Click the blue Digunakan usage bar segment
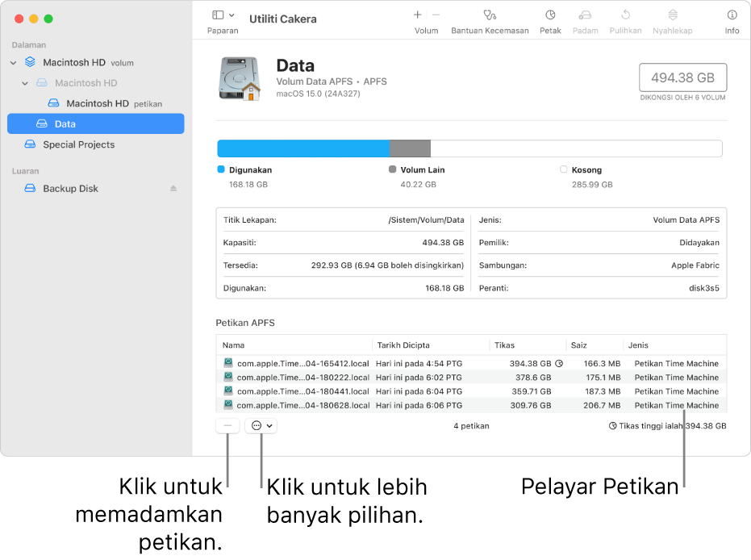The image size is (751, 560). 303,148
